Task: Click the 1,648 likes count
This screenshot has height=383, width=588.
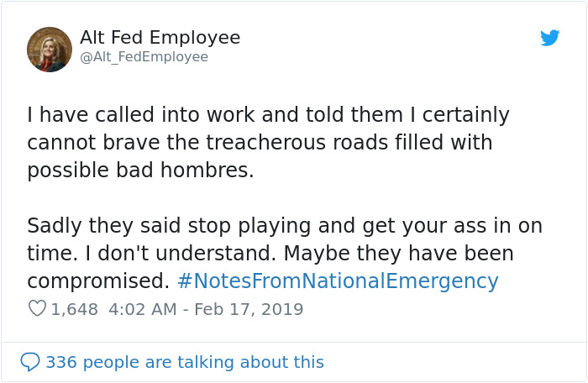Action: pos(74,309)
